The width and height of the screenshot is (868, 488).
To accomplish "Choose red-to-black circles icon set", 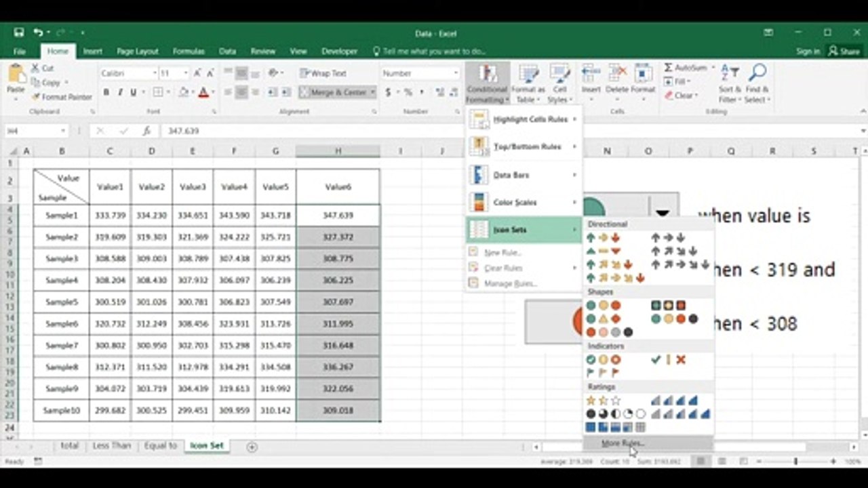I will pyautogui.click(x=610, y=332).
